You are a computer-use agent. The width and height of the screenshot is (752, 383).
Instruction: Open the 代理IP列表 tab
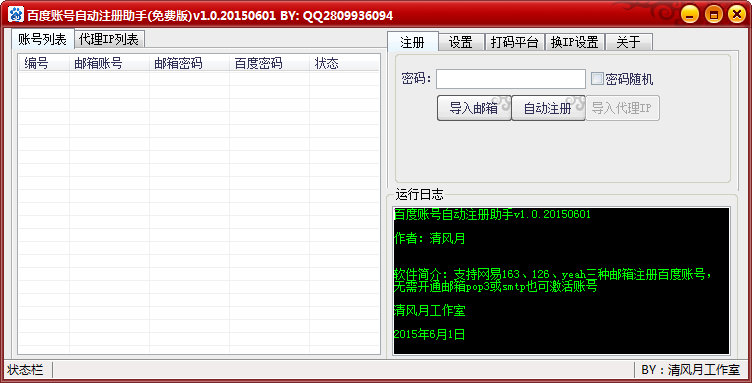pyautogui.click(x=109, y=39)
